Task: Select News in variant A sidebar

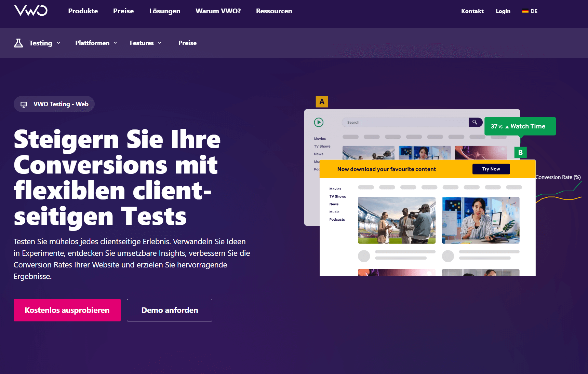Action: (319, 154)
